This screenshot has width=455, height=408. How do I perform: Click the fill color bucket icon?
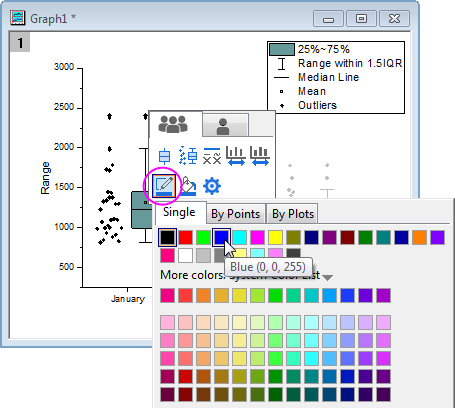point(188,186)
